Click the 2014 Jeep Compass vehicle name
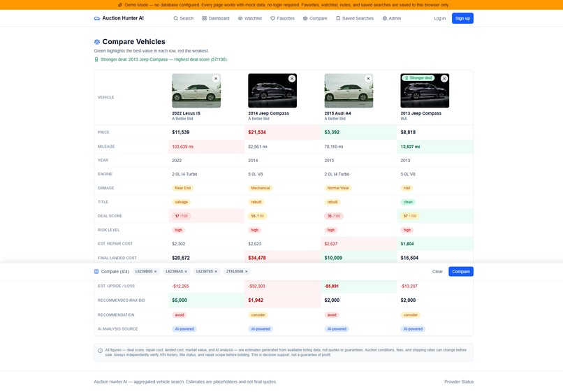The image size is (563, 392). tap(268, 113)
